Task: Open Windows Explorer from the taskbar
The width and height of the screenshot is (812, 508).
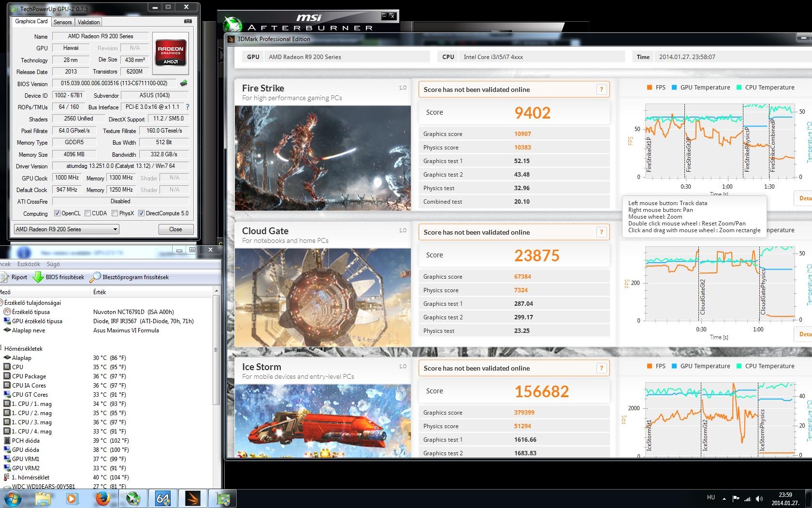Action: coord(43,498)
